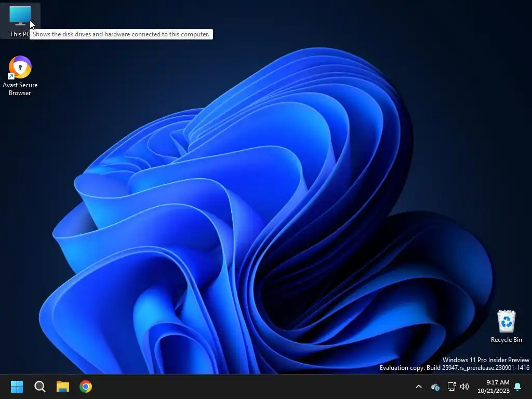
Task: Open notifications bell icon
Action: [x=518, y=387]
